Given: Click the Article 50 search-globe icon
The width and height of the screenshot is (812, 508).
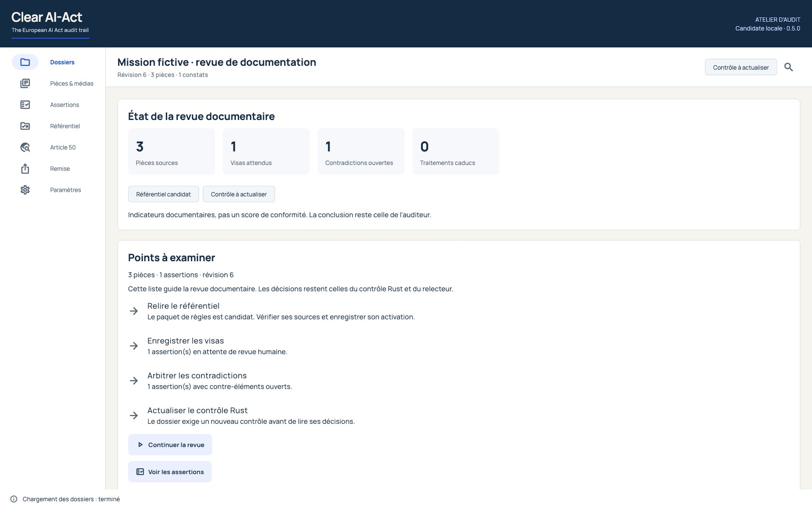Looking at the screenshot, I should [x=25, y=147].
